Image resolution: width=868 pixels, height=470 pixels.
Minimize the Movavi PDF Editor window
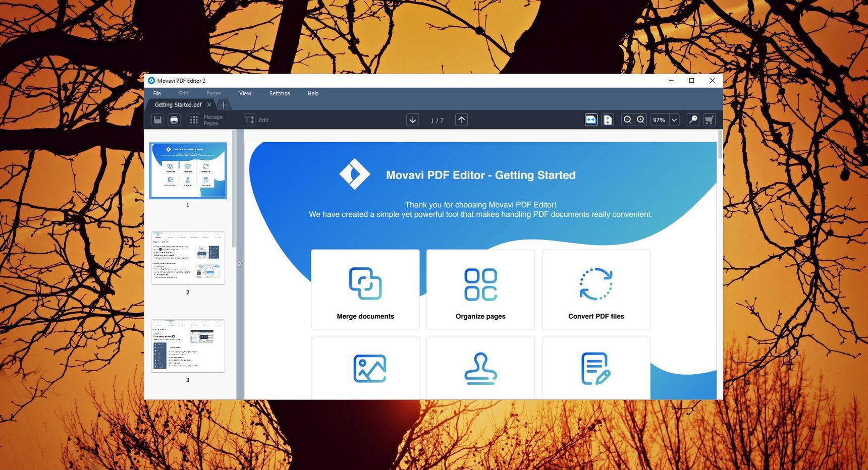[671, 81]
